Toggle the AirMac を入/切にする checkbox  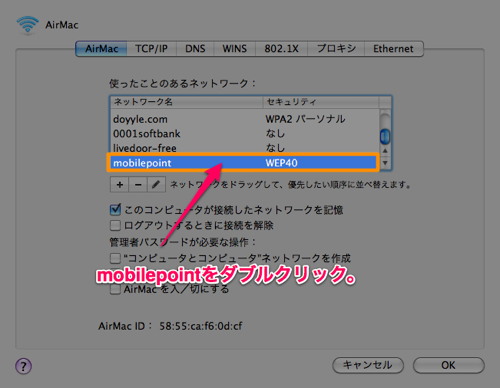point(115,289)
